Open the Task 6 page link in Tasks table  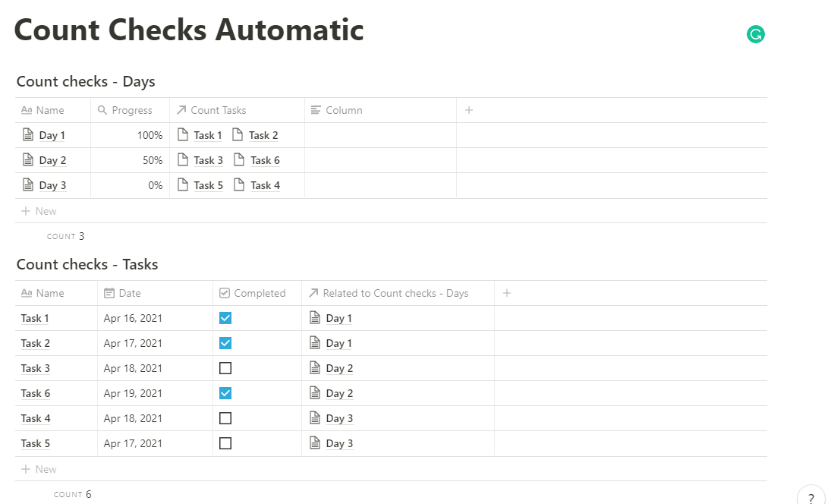pos(36,393)
